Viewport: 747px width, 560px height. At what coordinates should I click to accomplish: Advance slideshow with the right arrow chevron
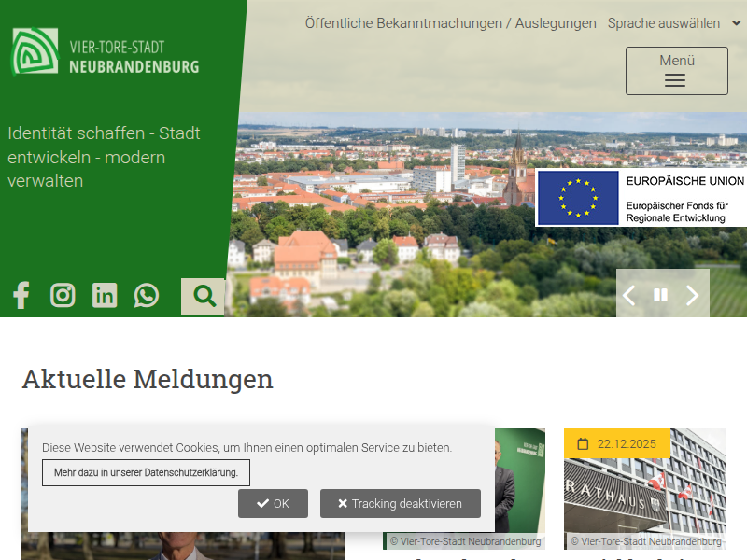(x=693, y=295)
